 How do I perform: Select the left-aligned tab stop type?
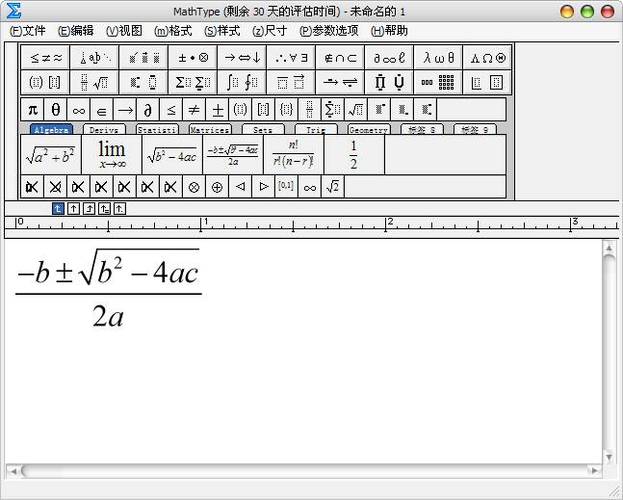pos(58,208)
